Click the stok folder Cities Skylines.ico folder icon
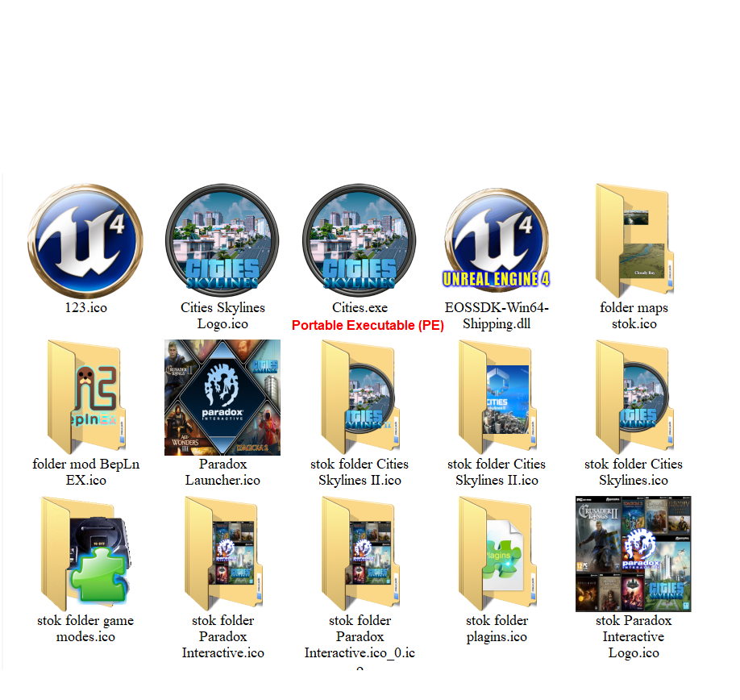Screen dimensions: 740x700 [x=634, y=397]
